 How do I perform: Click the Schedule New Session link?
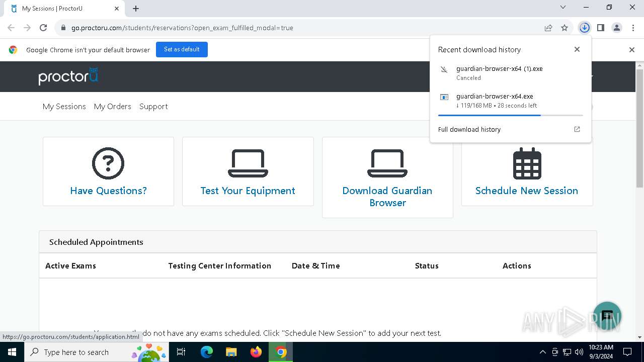pos(527,191)
